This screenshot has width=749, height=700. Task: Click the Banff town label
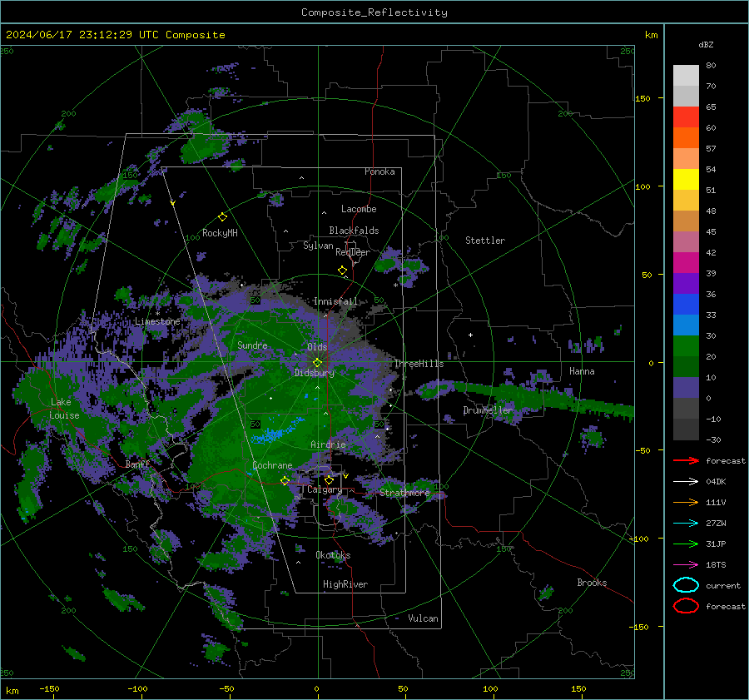137,464
